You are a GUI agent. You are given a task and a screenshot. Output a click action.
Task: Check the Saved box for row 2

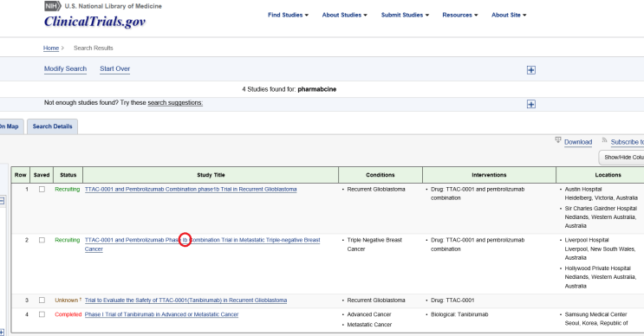42,240
